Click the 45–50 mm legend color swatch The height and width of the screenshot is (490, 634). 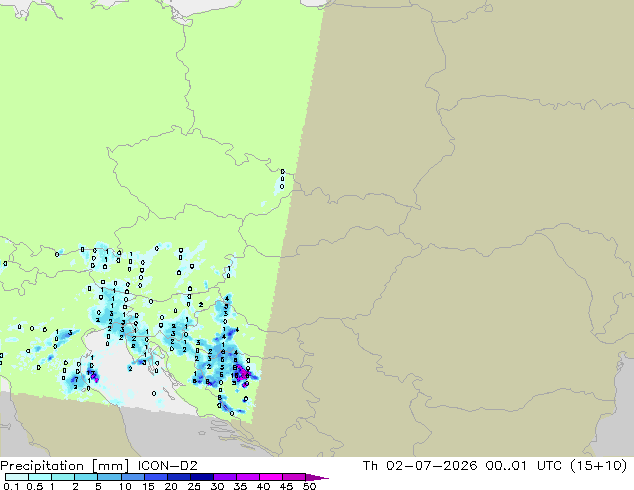pos(294,477)
